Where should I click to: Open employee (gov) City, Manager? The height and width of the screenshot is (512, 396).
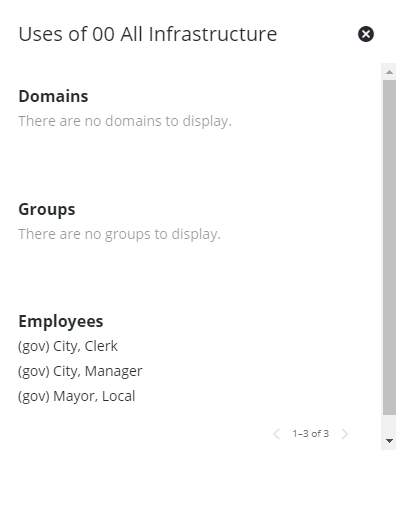click(80, 371)
